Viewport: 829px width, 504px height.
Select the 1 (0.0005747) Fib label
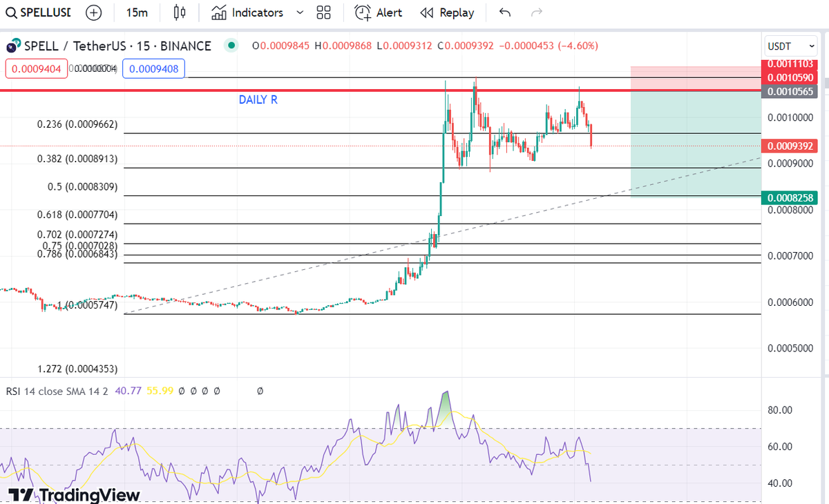tap(88, 304)
